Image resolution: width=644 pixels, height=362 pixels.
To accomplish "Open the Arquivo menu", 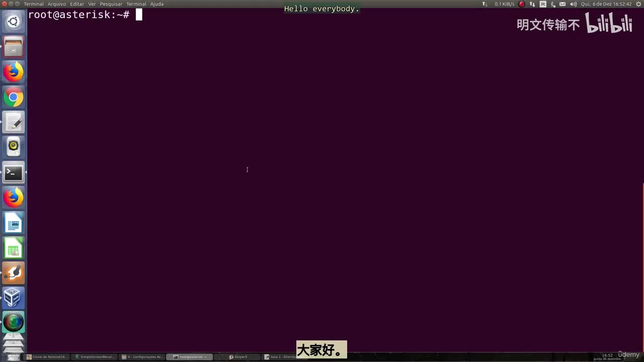I will 57,4.
